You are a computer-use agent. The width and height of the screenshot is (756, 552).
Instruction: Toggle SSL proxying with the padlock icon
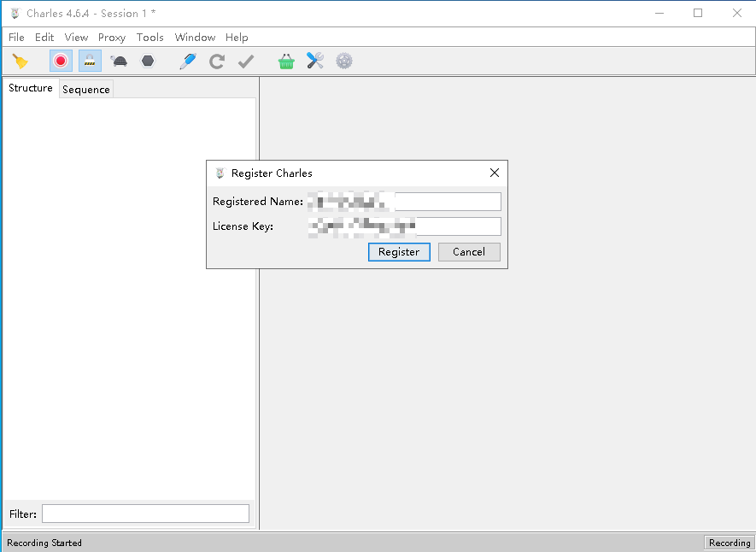90,61
